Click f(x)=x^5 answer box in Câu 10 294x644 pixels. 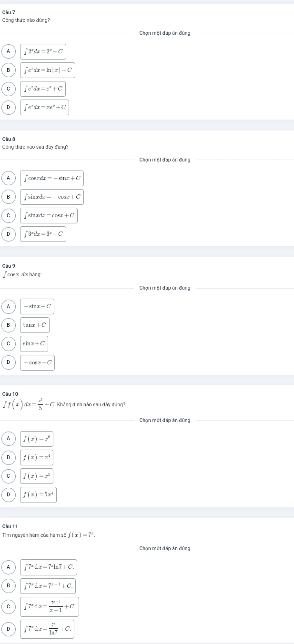[37, 476]
